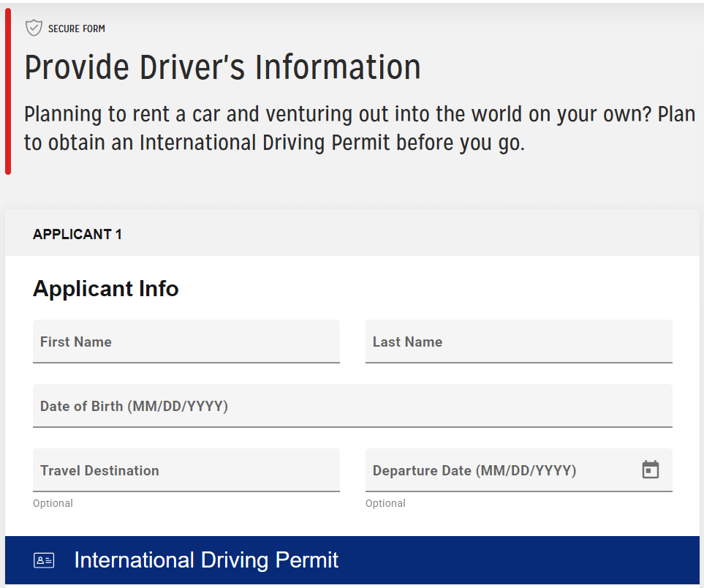Select the Last Name text field
The width and height of the screenshot is (704, 588).
518,342
